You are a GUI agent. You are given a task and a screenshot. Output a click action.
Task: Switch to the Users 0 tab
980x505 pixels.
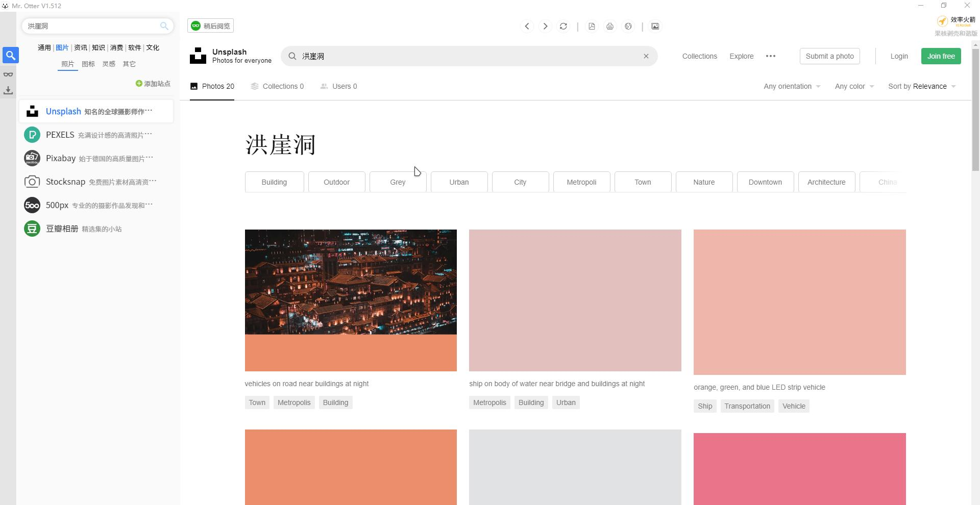coord(338,86)
